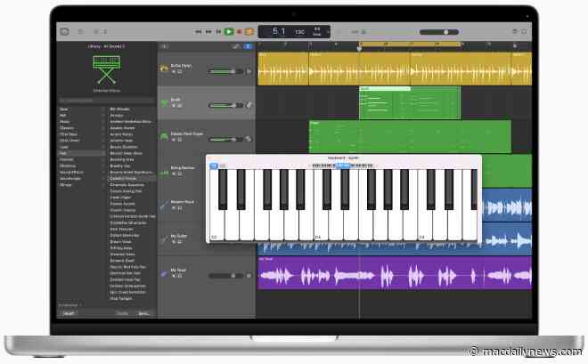Click the Delete button in Library
This screenshot has height=364, width=588.
pyautogui.click(x=122, y=313)
